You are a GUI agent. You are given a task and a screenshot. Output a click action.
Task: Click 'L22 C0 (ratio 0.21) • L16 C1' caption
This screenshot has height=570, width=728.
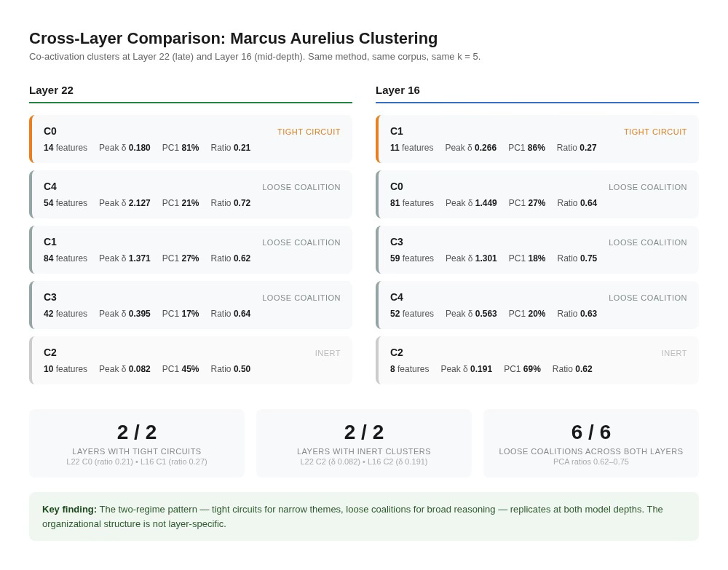(137, 462)
